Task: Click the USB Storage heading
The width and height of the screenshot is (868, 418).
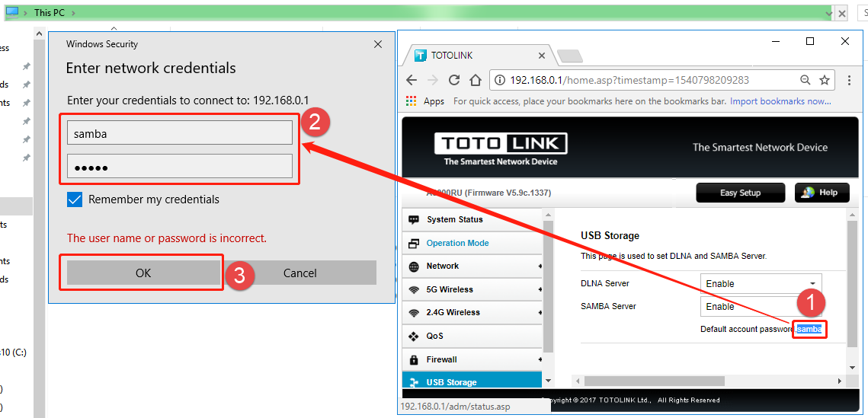Action: (610, 235)
